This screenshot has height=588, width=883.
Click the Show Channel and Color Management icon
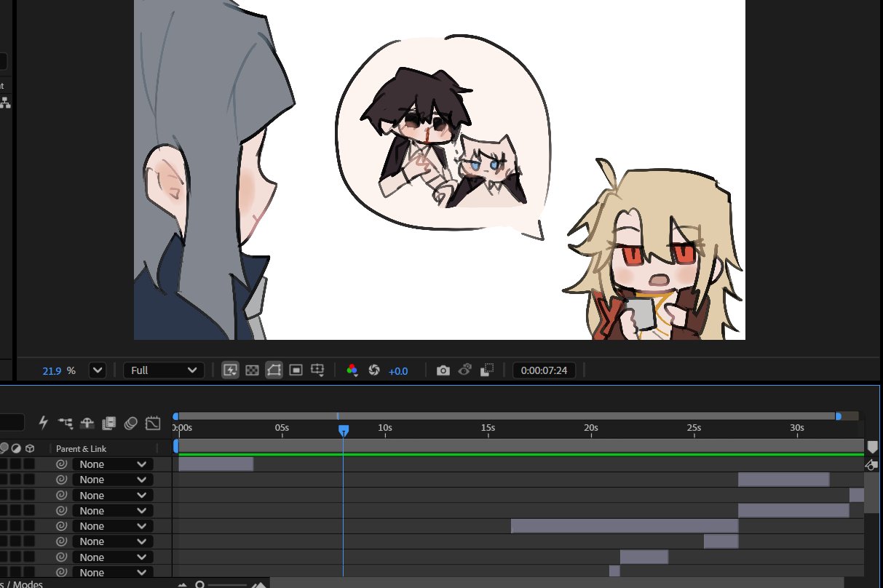[x=352, y=370]
